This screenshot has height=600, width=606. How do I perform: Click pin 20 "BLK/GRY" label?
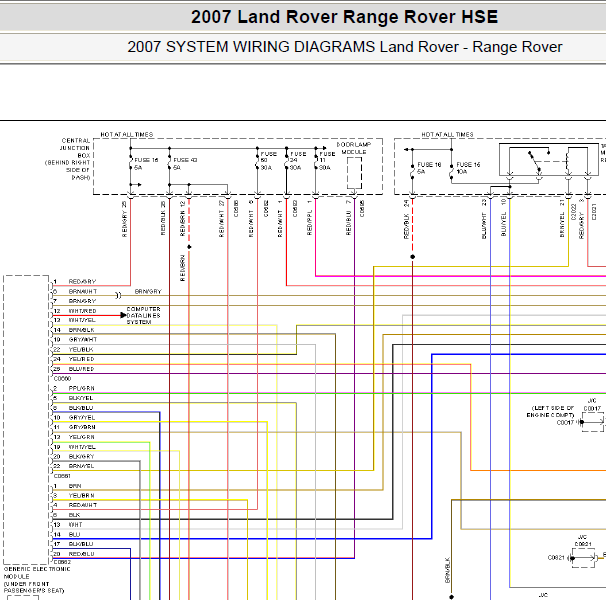(x=82, y=457)
